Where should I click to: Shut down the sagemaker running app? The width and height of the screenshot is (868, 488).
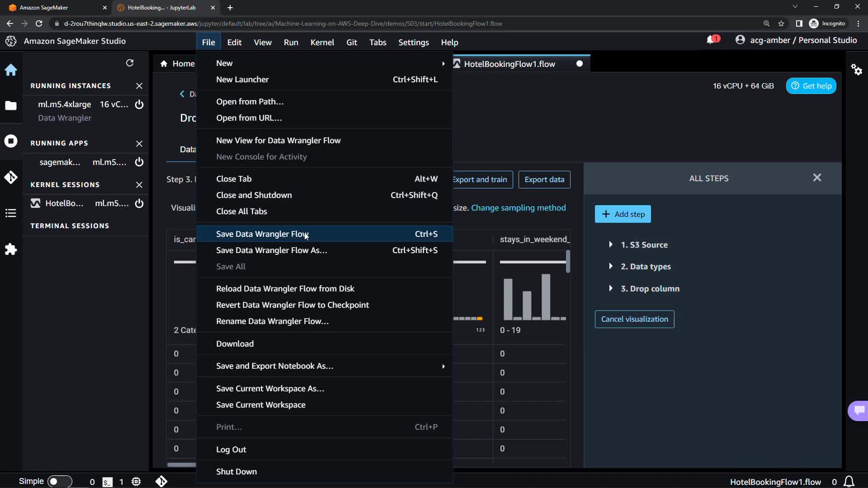pos(139,162)
